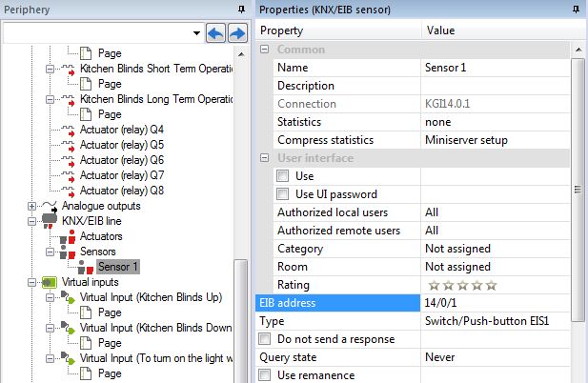Open the Periphery search dropdown

pyautogui.click(x=196, y=32)
